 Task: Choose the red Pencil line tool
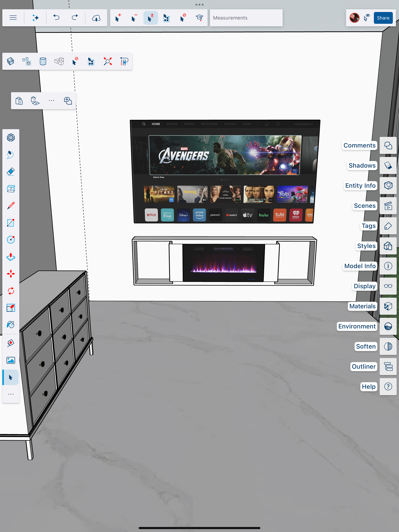(x=11, y=206)
